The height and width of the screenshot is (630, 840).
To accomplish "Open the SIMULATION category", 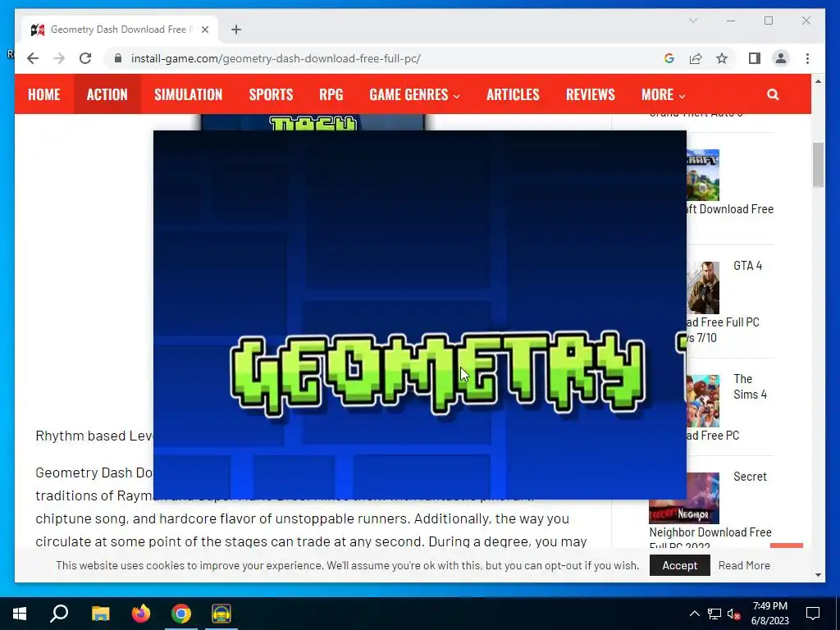I will 188,94.
